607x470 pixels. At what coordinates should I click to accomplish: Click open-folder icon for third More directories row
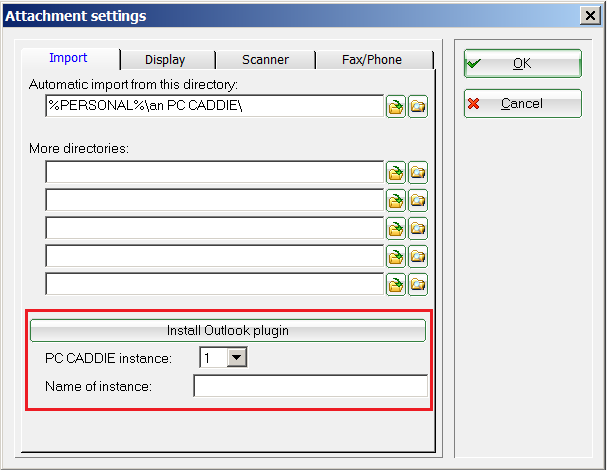click(418, 228)
